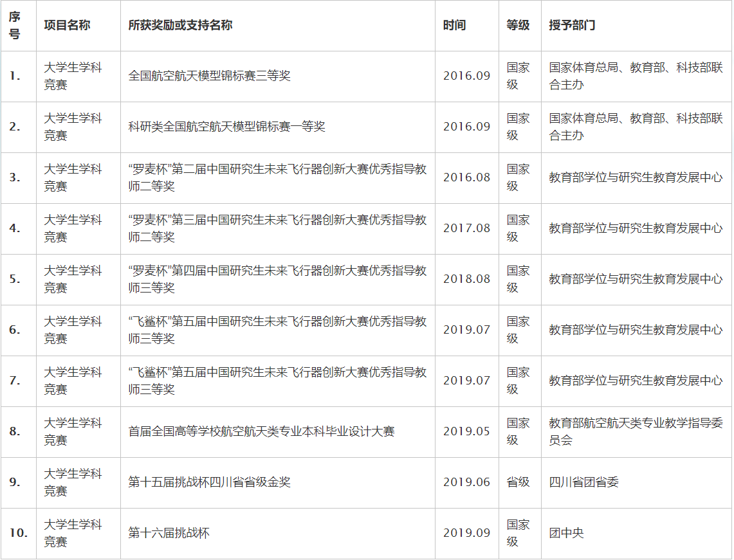Click the "罗麦杯"第四届 award cell

click(x=278, y=279)
